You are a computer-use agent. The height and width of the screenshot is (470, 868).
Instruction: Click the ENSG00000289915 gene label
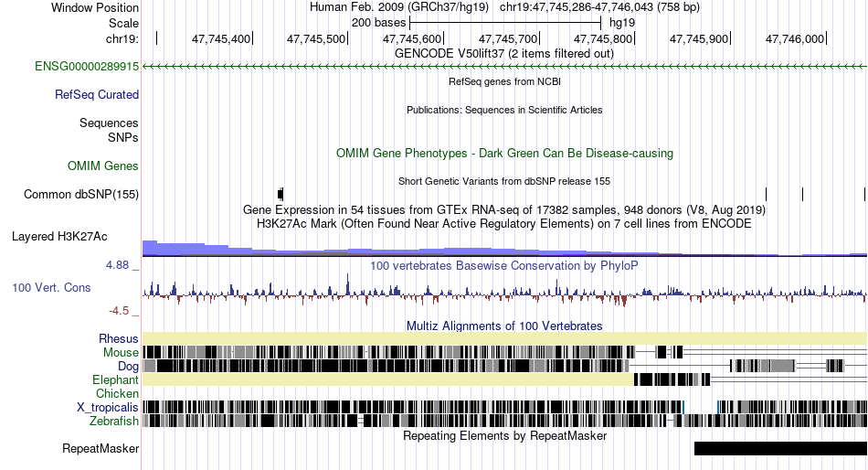coord(87,67)
